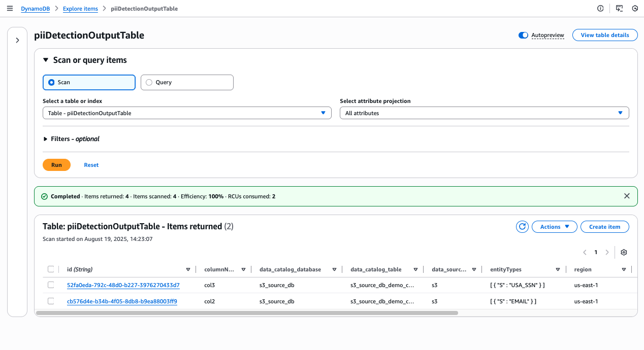This screenshot has height=350, width=644.
Task: Open the attribute projection dropdown
Action: coord(485,113)
